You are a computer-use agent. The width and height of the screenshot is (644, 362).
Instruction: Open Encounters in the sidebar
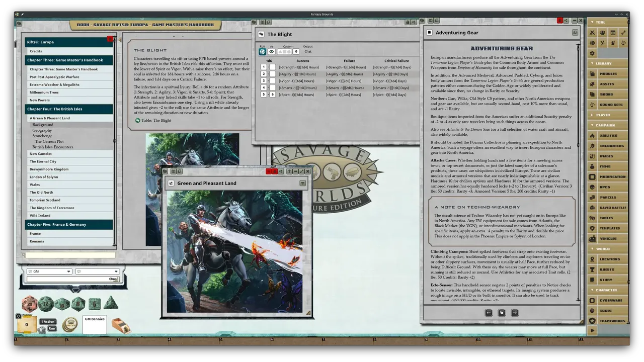[607, 146]
